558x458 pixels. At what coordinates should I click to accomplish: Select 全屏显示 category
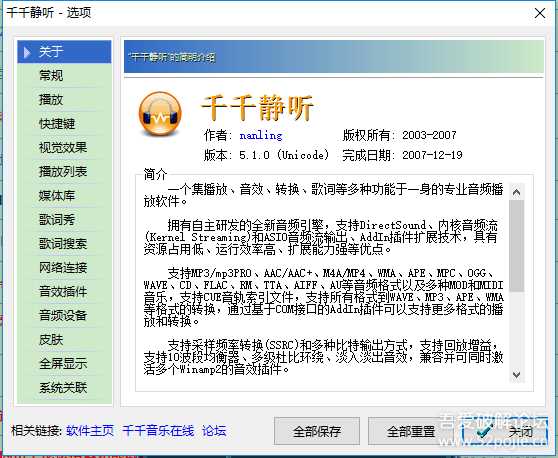pyautogui.click(x=63, y=363)
